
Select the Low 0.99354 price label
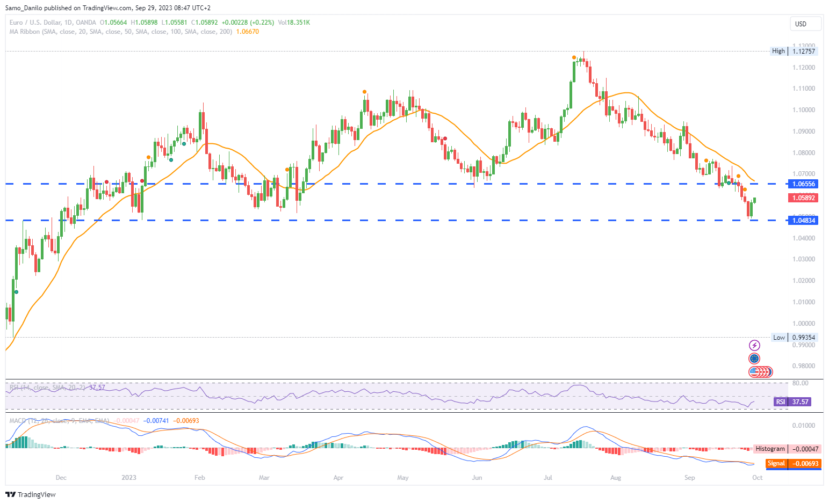[x=795, y=338]
